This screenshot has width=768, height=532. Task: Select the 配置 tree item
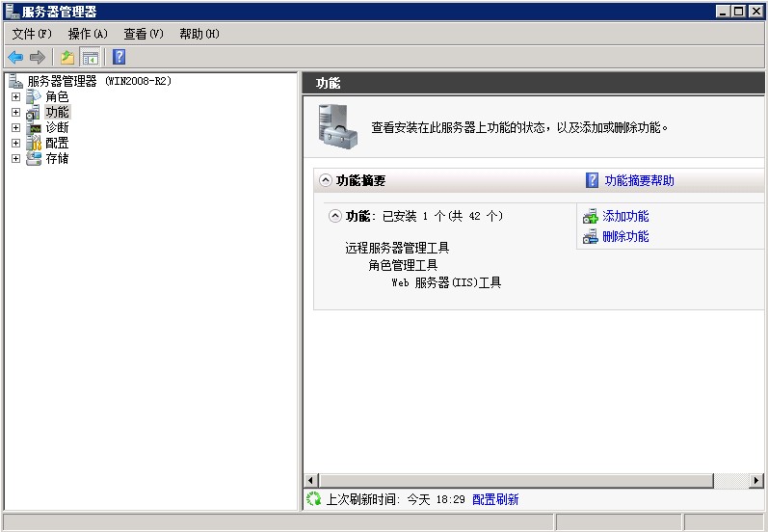pyautogui.click(x=57, y=143)
